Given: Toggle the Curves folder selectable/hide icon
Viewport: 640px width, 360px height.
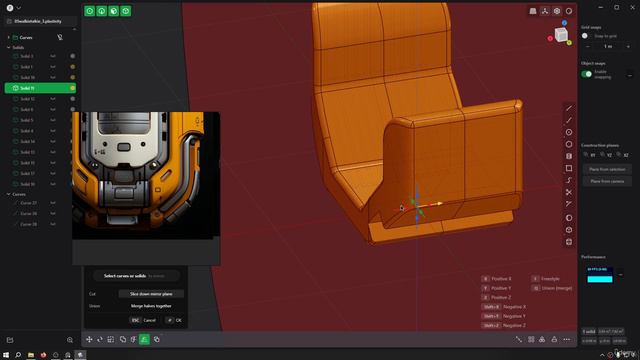Looking at the screenshot, I should (60, 37).
